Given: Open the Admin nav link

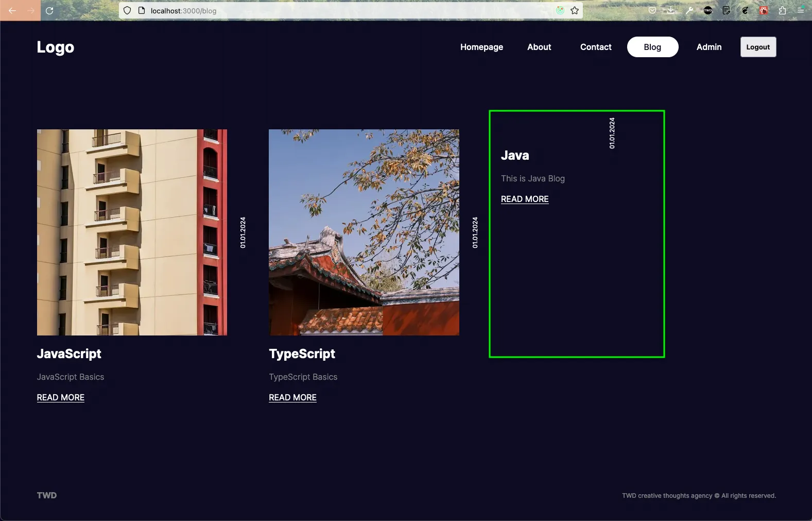Looking at the screenshot, I should tap(709, 47).
